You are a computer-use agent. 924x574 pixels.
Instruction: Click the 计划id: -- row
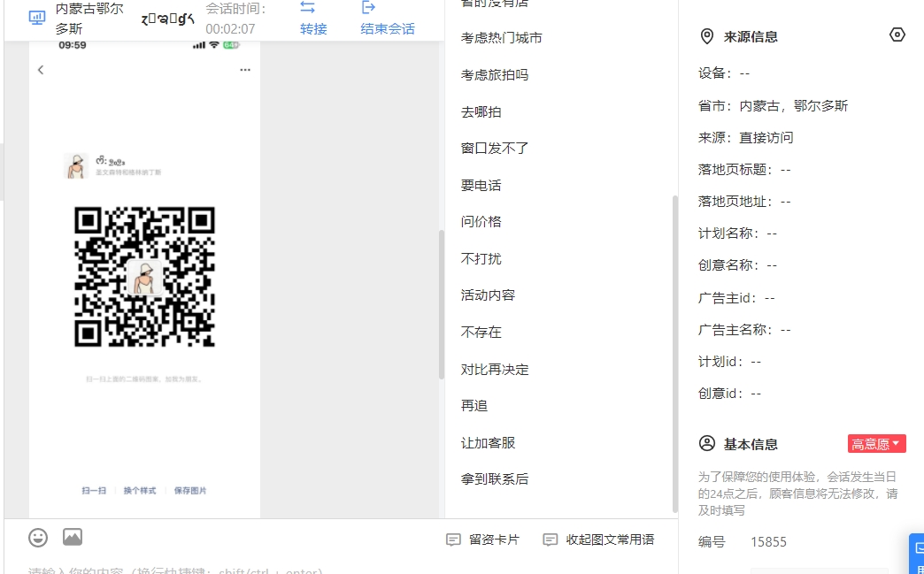(729, 362)
